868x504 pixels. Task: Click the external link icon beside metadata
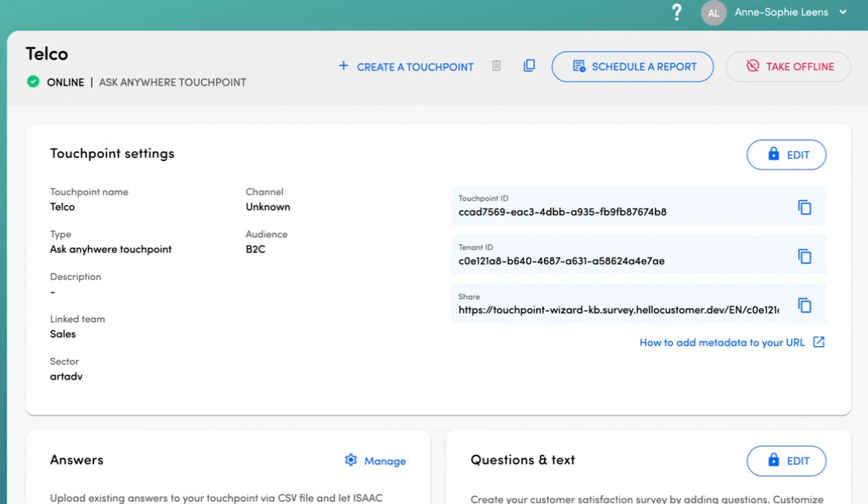point(818,342)
